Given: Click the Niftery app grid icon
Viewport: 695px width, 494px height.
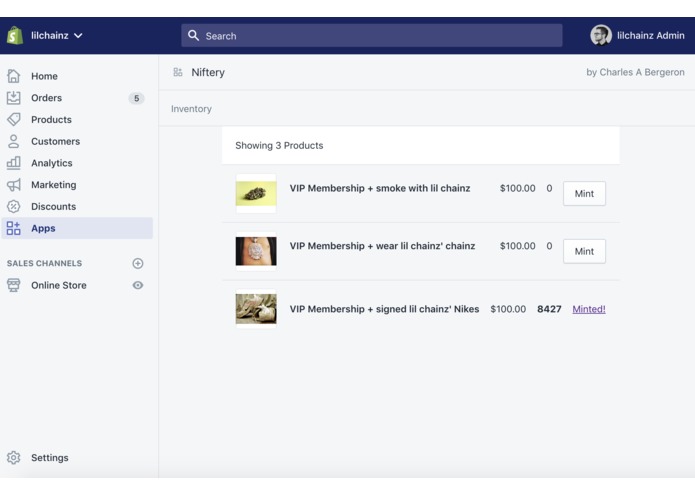Looking at the screenshot, I should point(178,72).
